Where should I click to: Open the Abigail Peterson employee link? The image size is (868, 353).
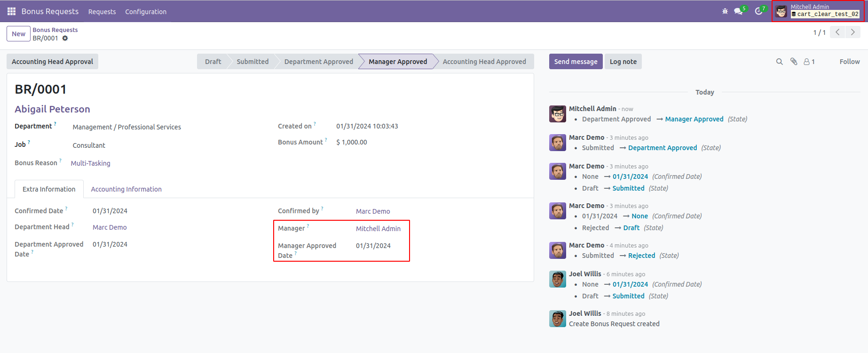tap(52, 109)
